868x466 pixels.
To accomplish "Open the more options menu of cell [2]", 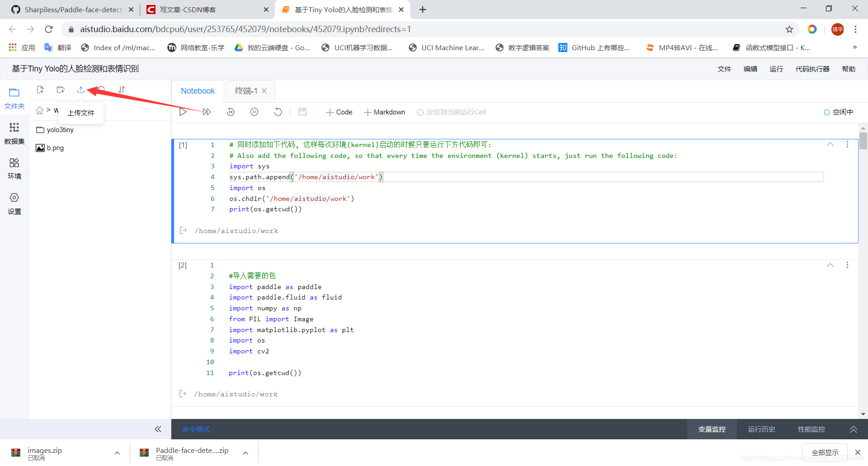I will tap(847, 265).
